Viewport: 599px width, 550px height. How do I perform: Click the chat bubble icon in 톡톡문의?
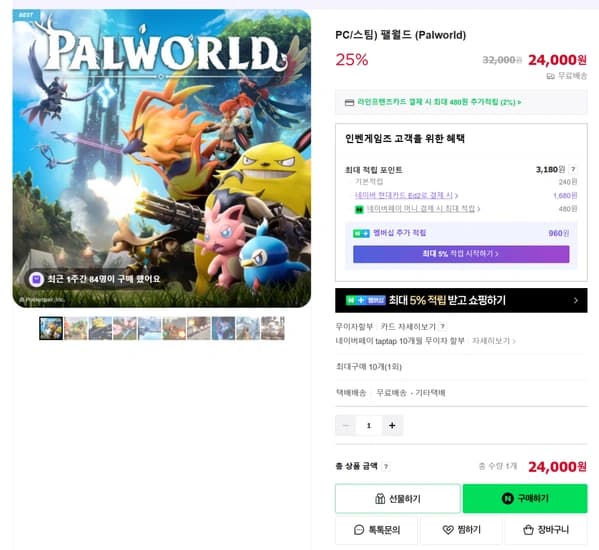(359, 530)
